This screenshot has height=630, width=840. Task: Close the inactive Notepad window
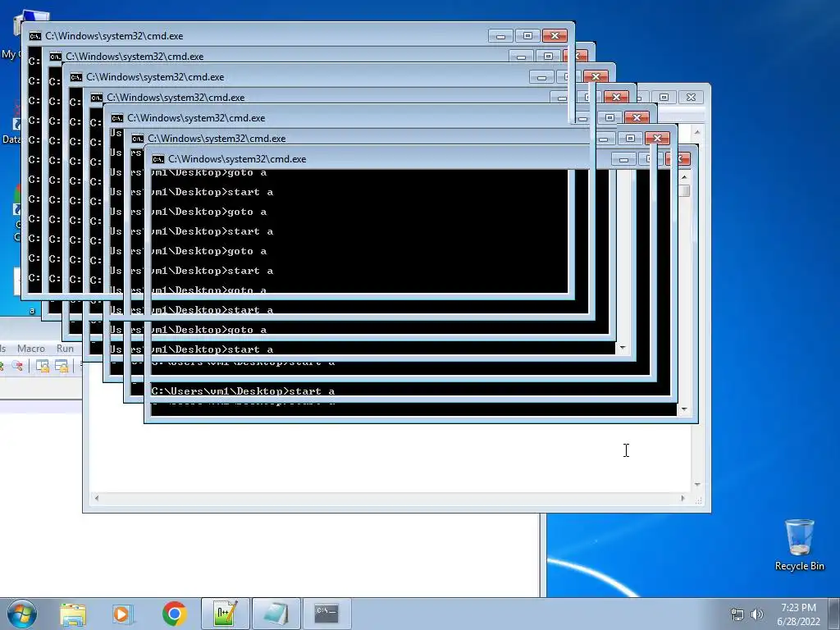coord(691,97)
